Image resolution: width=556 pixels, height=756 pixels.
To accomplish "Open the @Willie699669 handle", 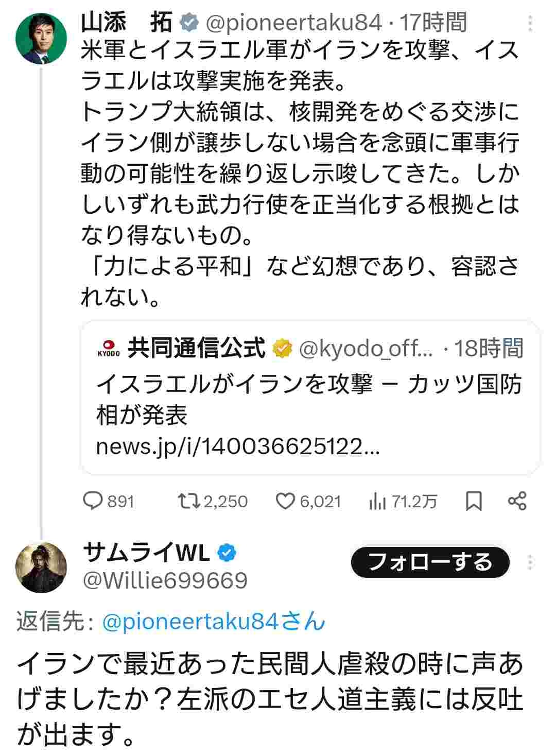I will click(165, 580).
